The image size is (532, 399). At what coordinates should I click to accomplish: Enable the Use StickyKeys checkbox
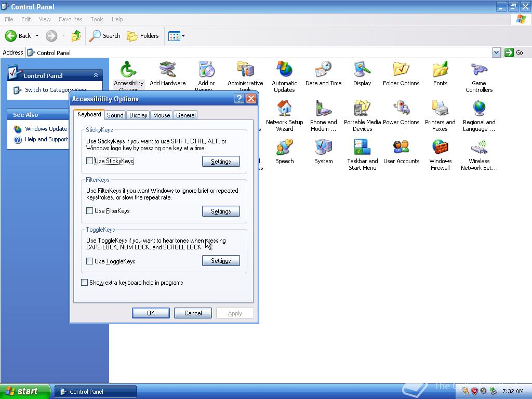(89, 161)
